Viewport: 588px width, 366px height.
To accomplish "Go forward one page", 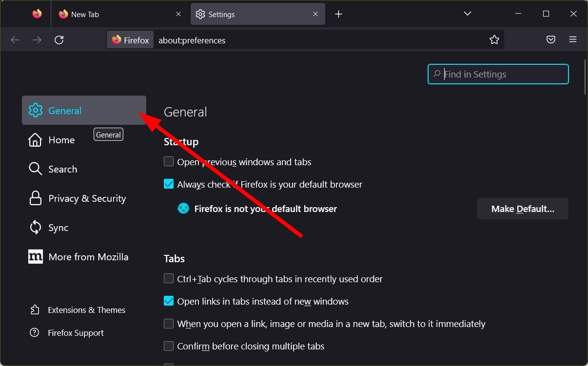I will [37, 40].
